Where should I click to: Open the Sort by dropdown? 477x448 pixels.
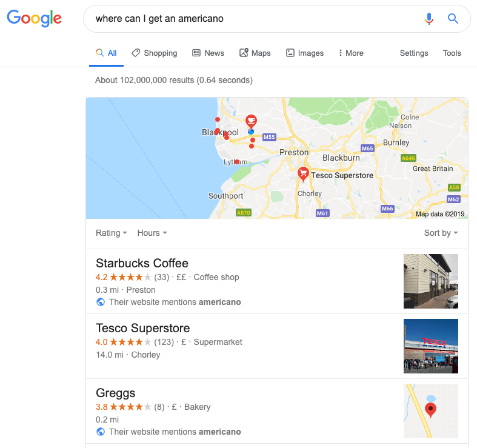coord(441,233)
